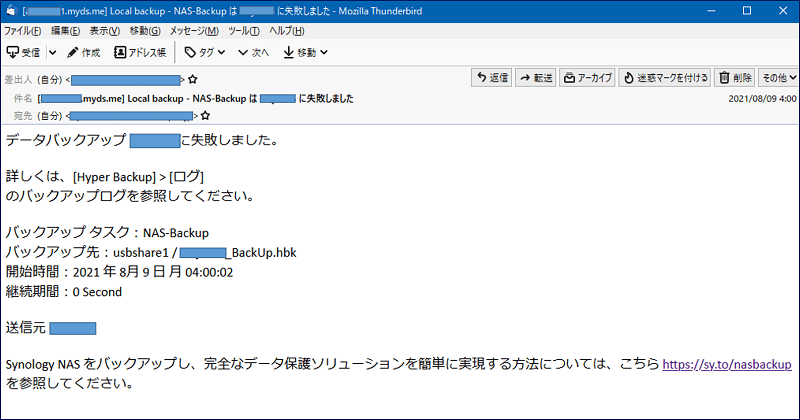Click the 件名 subject line text
Viewport: 800px width, 420px height.
coord(196,98)
